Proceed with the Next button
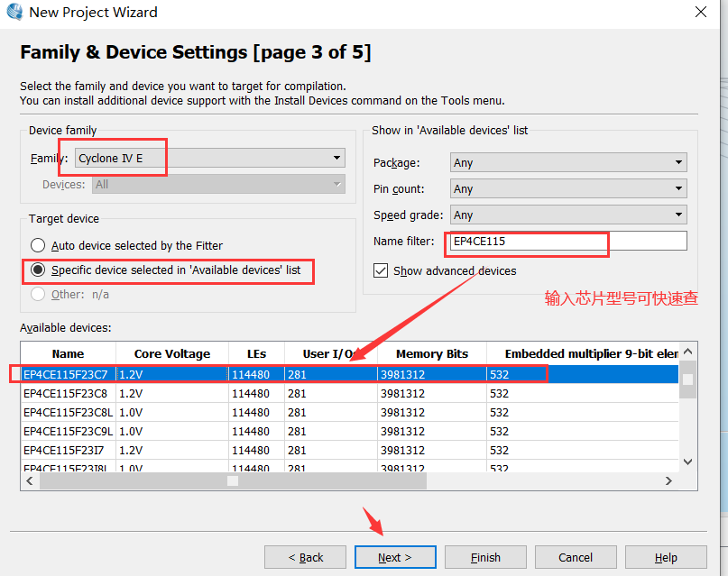The height and width of the screenshot is (576, 728). 395,557
